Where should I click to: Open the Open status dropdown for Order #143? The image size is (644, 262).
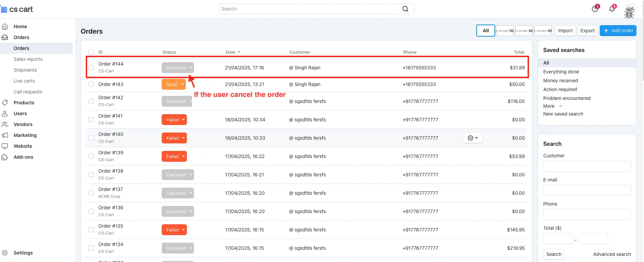pos(174,84)
